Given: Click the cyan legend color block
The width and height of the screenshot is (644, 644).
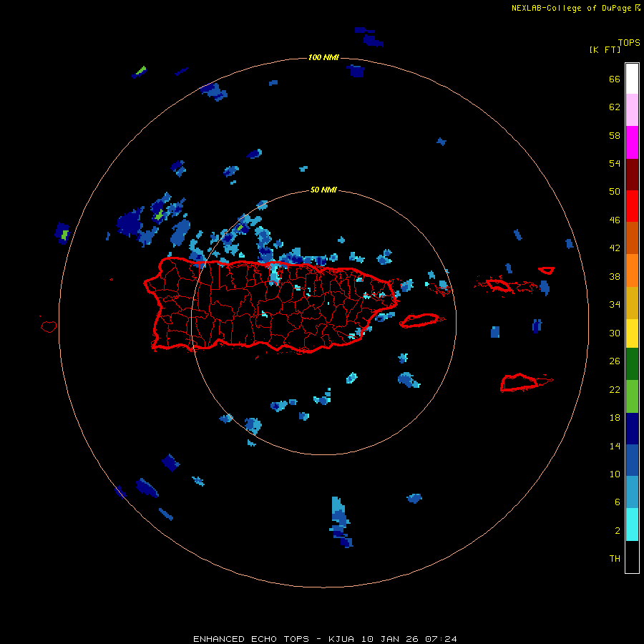Looking at the screenshot, I should point(632,525).
